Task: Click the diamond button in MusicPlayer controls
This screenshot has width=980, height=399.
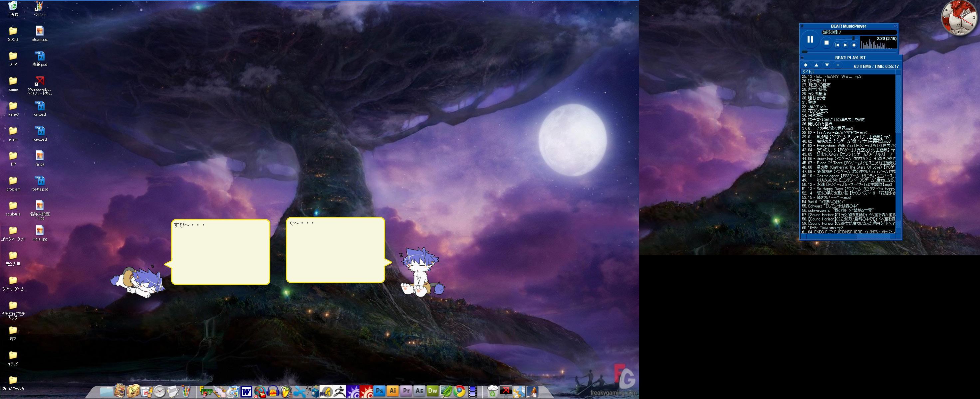Action: 854,45
